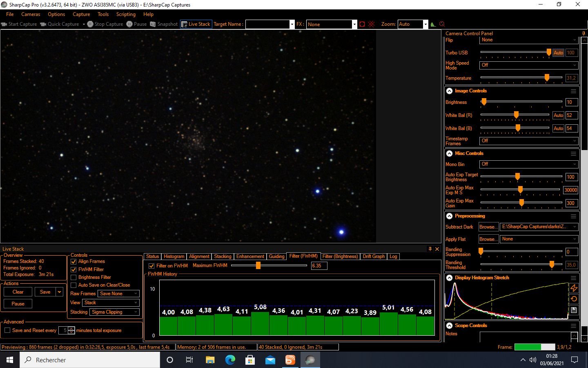588x368 pixels.
Task: Click the Windows Start button
Action: (x=10, y=360)
